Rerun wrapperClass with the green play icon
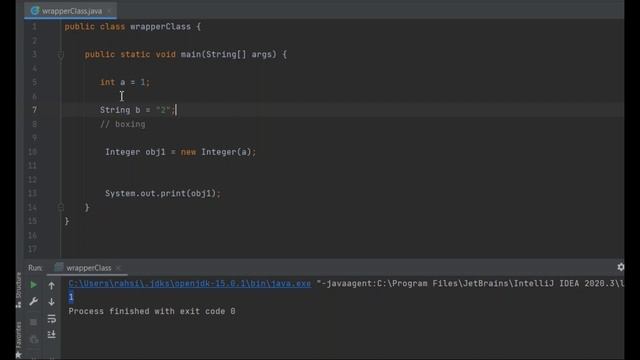Viewport: 640px width, 360px height. [x=33, y=285]
